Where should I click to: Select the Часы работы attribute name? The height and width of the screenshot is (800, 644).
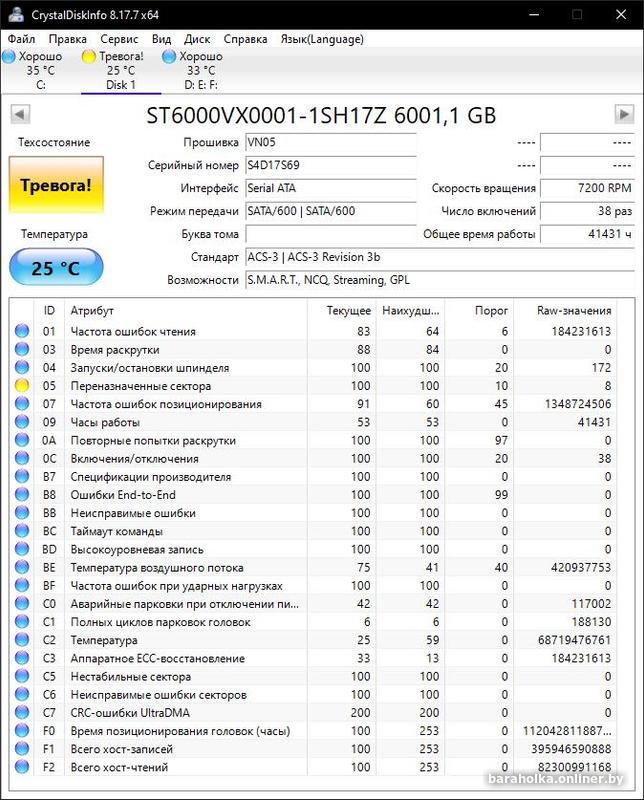[105, 422]
